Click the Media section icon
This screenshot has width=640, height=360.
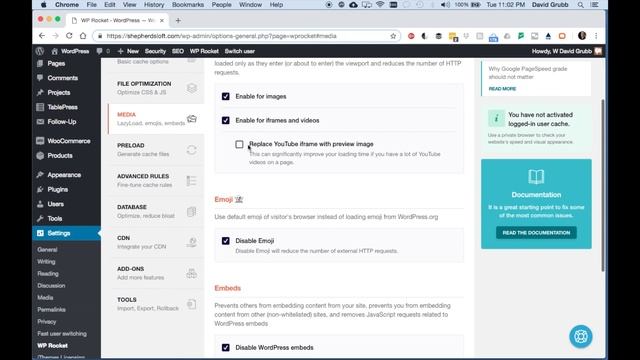pos(192,119)
